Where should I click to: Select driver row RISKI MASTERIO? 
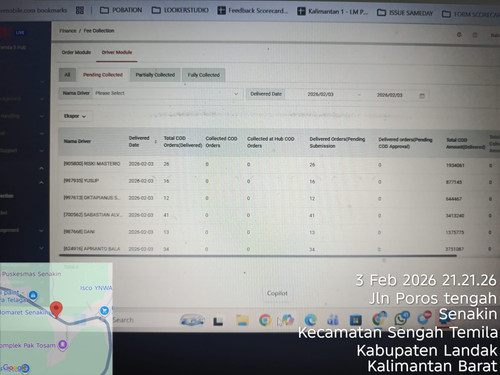point(92,164)
